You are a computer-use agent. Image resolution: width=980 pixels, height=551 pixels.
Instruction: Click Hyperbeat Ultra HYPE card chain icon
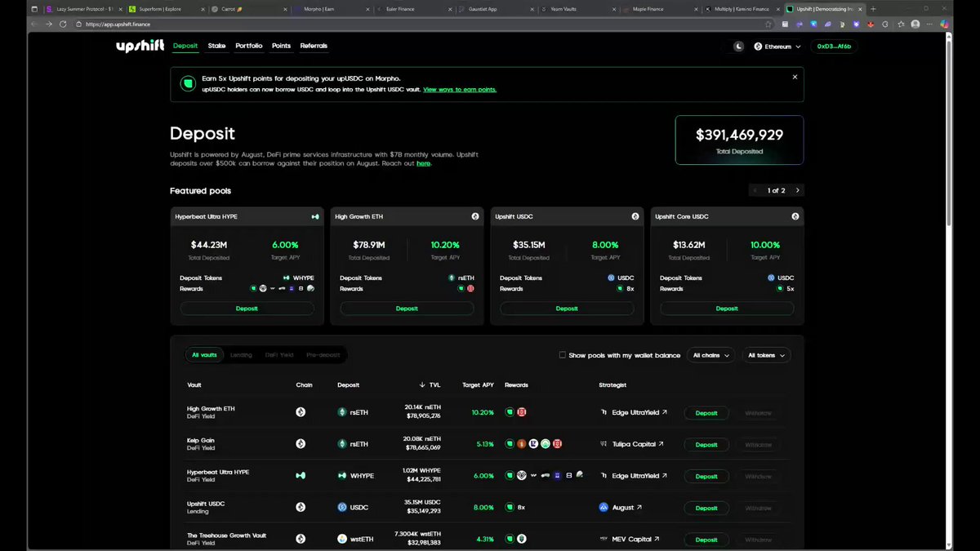(314, 216)
